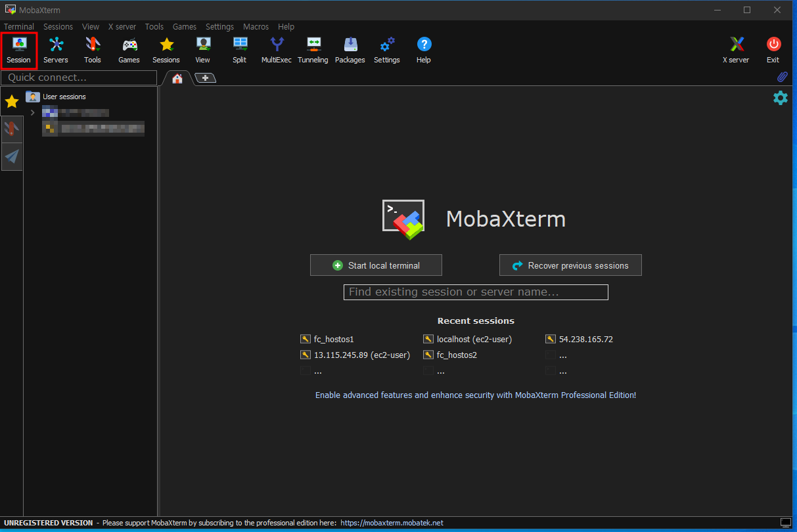Select the second blurred session entry
797x532 pixels.
click(x=93, y=128)
